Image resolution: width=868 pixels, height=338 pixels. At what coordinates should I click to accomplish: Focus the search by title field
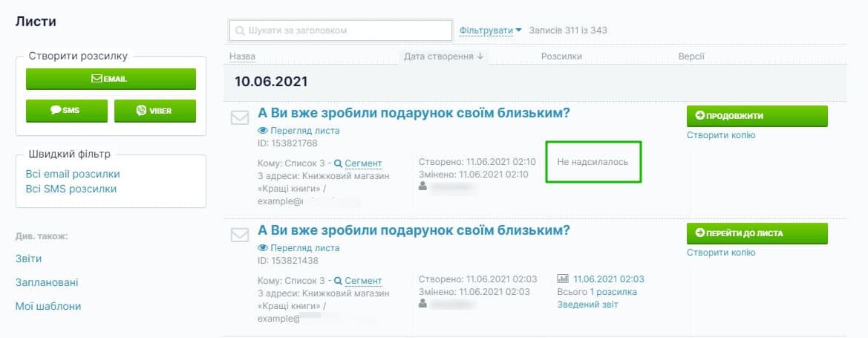click(341, 30)
